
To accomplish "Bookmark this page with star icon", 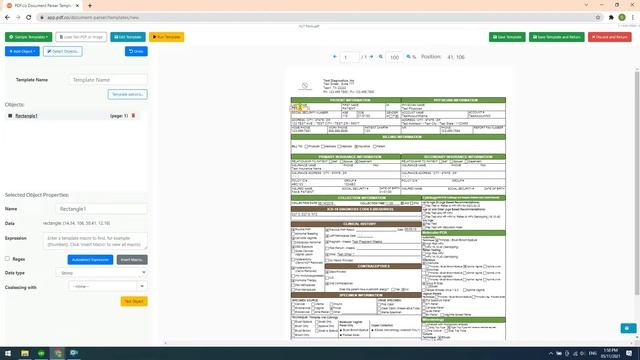I will point(598,18).
